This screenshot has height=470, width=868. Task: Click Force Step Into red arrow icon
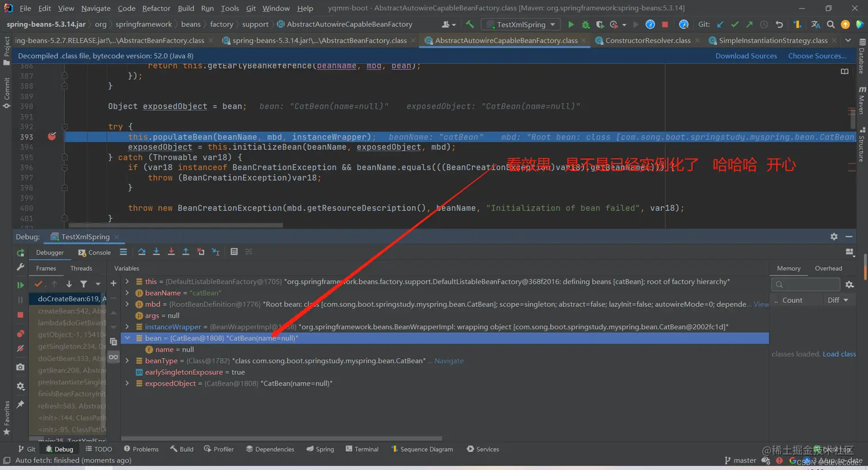tap(171, 252)
